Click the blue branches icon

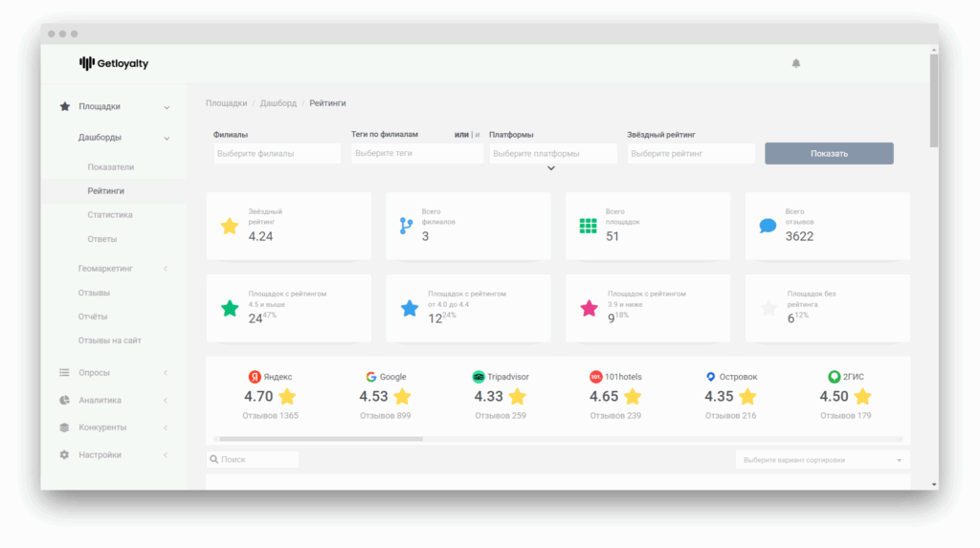(406, 227)
